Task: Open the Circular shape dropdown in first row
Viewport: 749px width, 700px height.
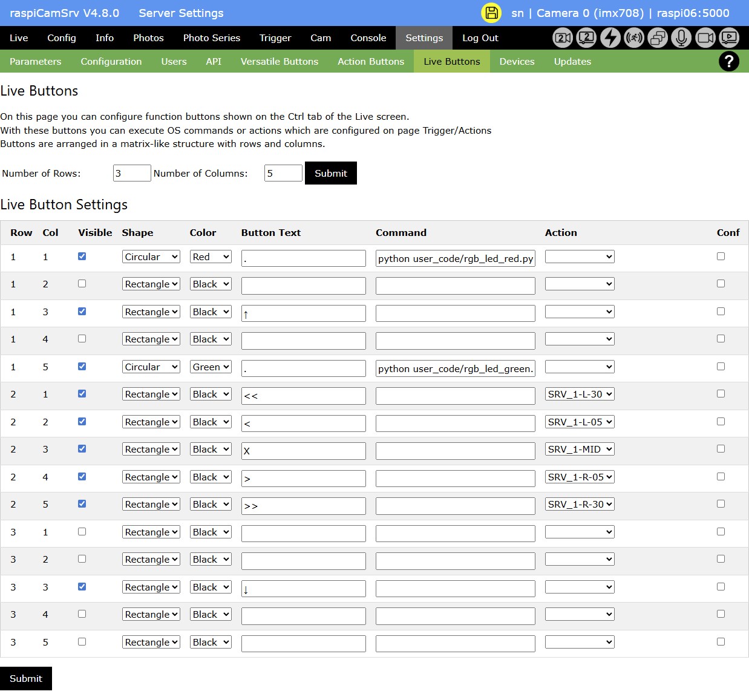Action: [x=151, y=257]
